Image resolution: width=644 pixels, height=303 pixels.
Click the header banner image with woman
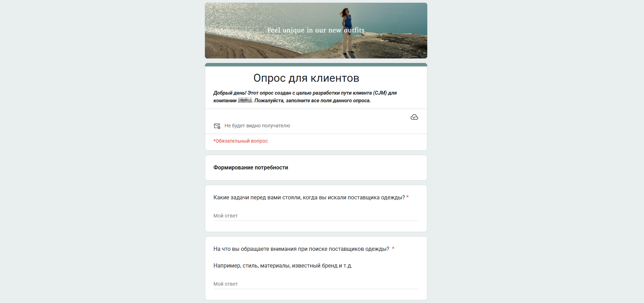coord(316,31)
